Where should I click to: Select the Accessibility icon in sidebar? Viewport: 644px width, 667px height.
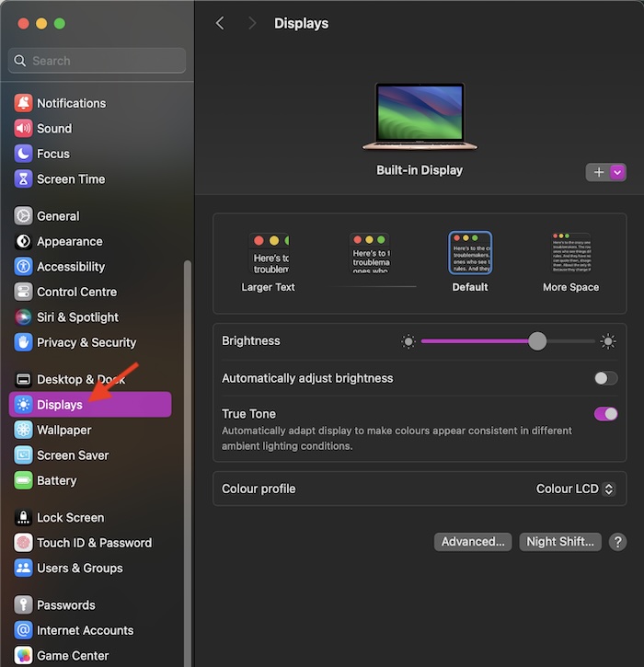[x=23, y=267]
